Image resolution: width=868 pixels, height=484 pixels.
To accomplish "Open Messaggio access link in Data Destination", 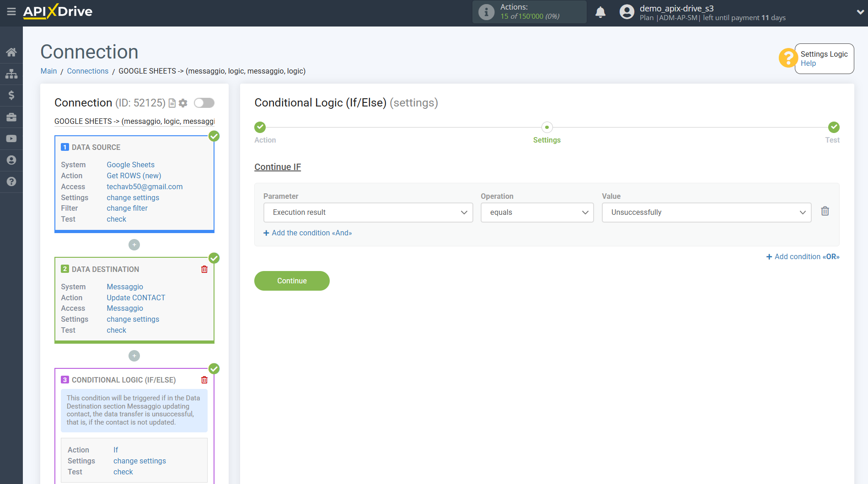I will (125, 308).
